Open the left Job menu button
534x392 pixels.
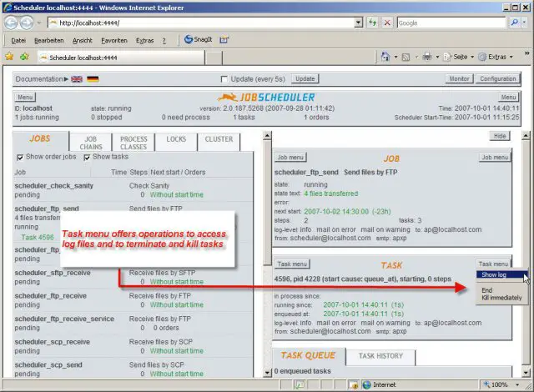pyautogui.click(x=290, y=157)
